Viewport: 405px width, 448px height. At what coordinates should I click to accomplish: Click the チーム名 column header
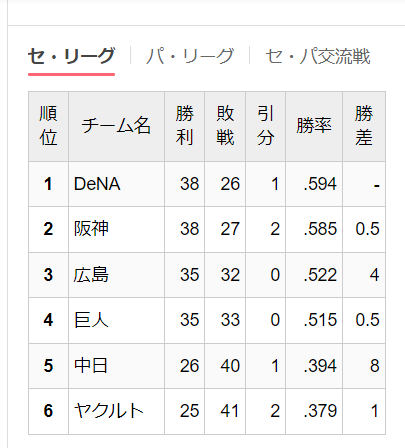(116, 126)
